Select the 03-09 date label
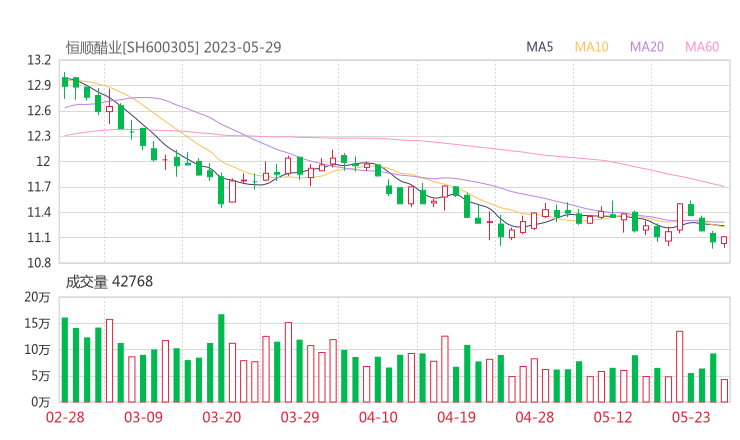Viewport: 740px width, 440px height. 143,417
